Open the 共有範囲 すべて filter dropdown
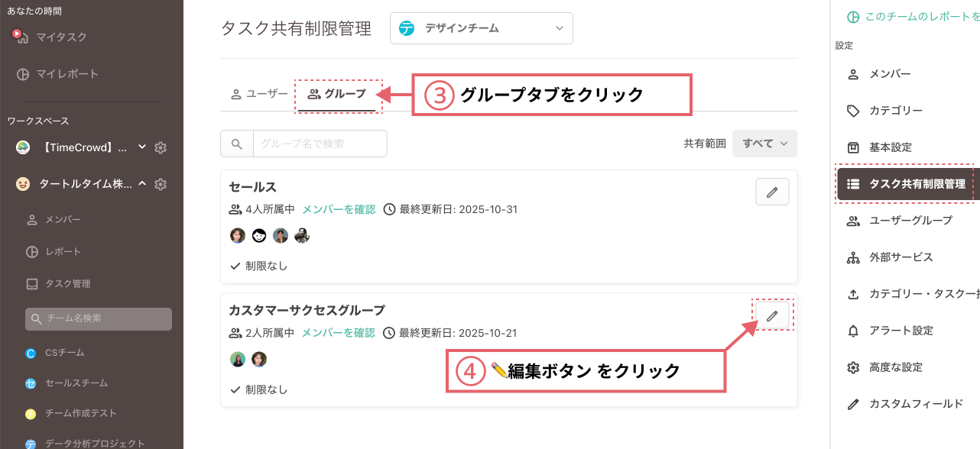The image size is (980, 449). click(x=764, y=143)
